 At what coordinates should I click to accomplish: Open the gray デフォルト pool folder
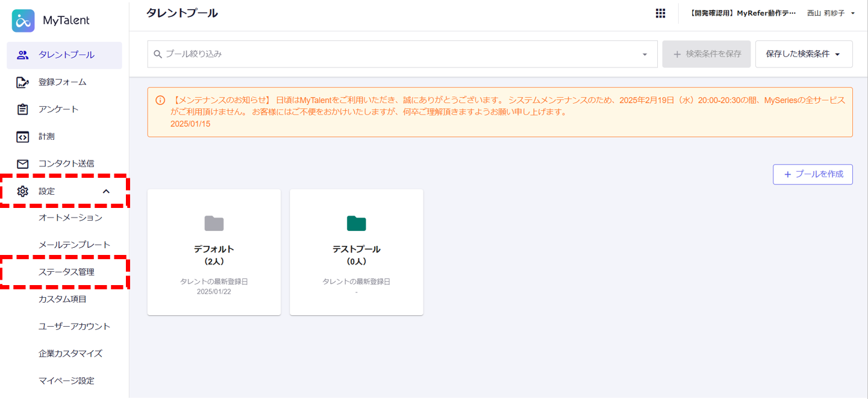click(214, 224)
